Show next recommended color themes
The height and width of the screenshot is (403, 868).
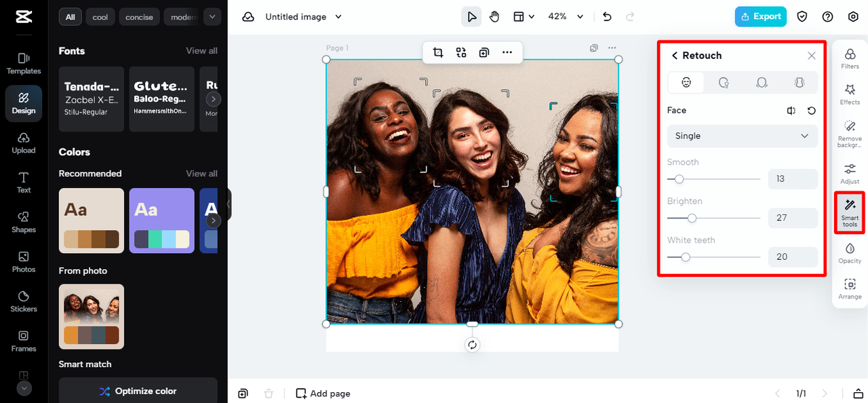(213, 220)
